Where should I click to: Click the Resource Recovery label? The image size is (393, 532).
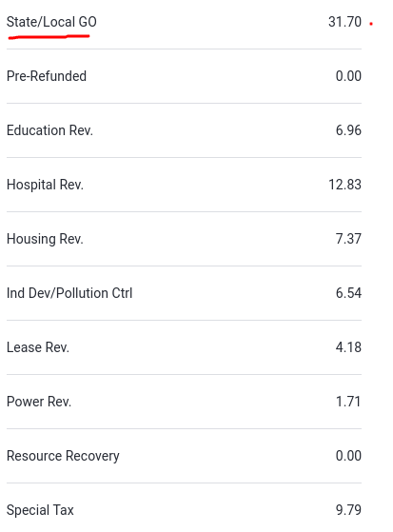[x=63, y=456]
